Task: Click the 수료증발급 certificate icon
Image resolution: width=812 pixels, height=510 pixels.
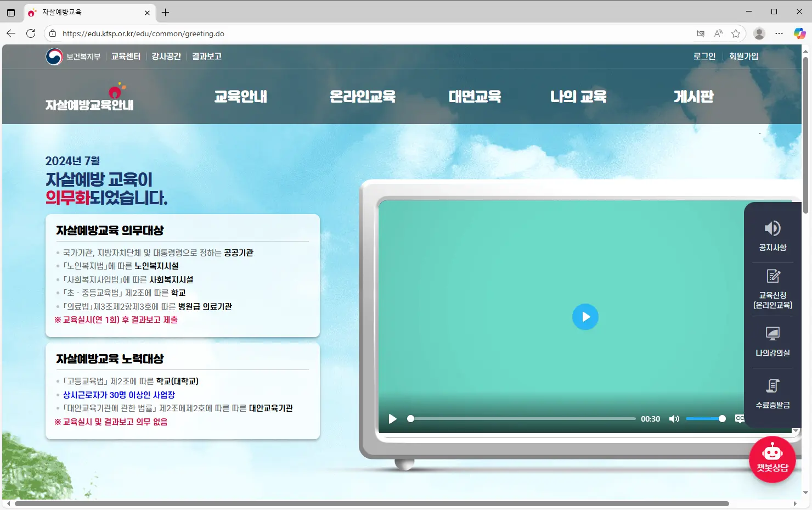Action: (x=772, y=393)
